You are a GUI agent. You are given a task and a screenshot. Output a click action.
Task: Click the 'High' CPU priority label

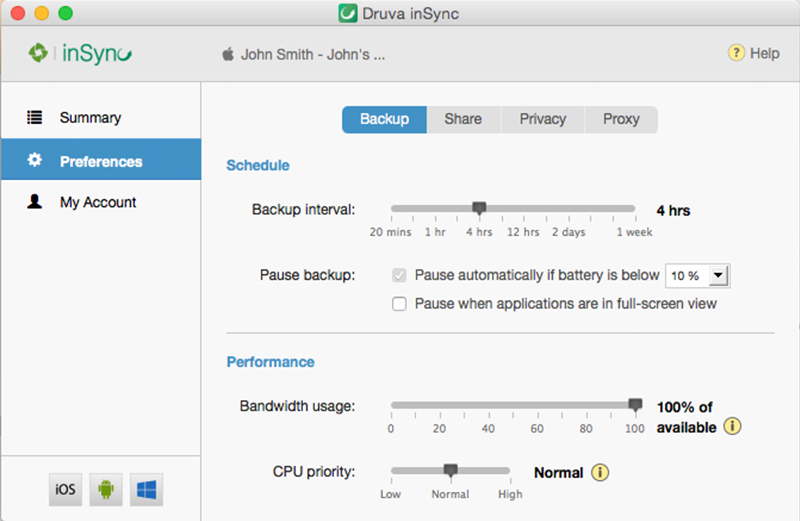(x=510, y=494)
